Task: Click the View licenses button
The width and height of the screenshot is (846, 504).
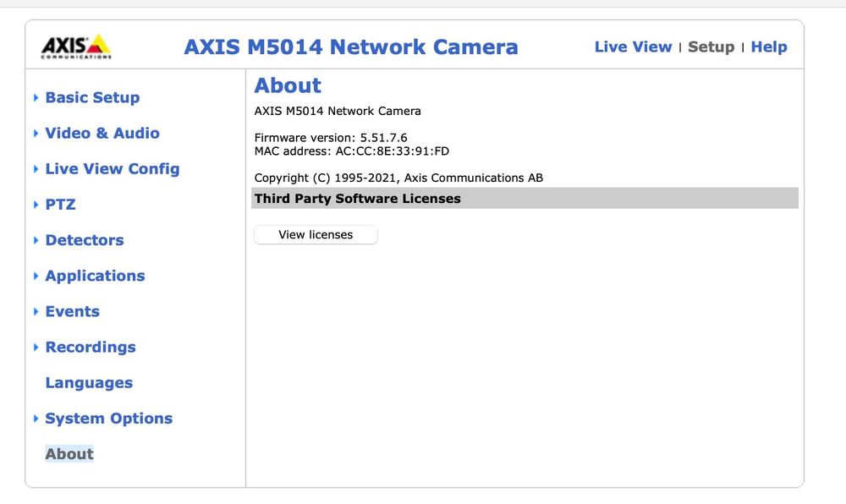Action: click(316, 234)
